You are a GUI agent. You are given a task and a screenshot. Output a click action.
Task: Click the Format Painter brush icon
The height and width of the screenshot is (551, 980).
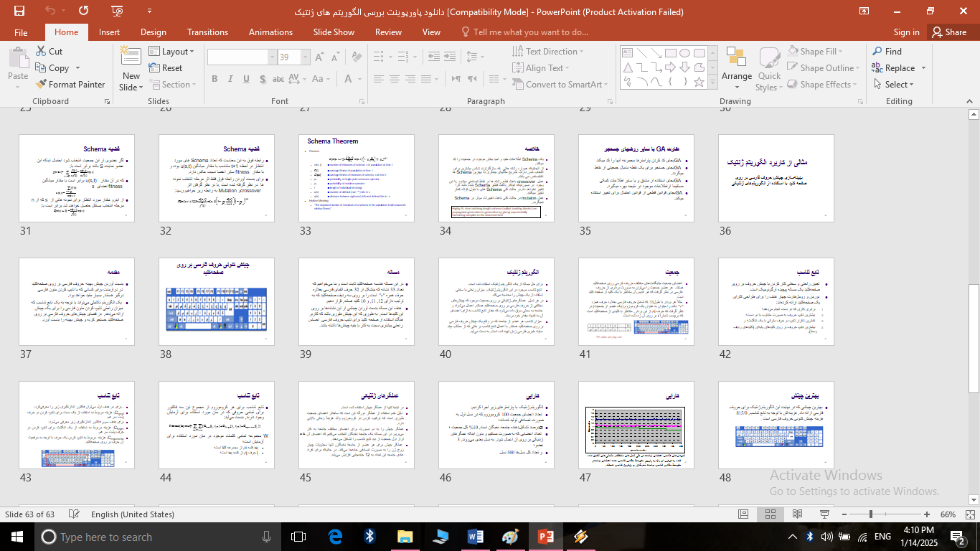[x=41, y=85]
